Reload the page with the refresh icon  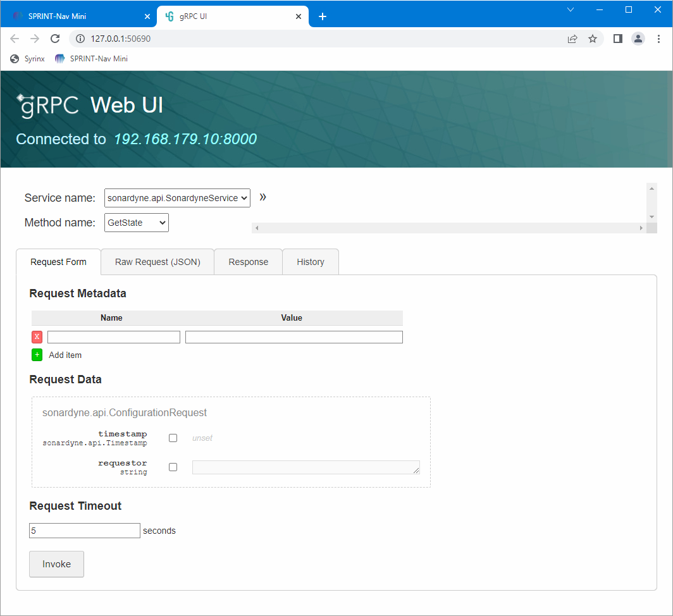[55, 39]
